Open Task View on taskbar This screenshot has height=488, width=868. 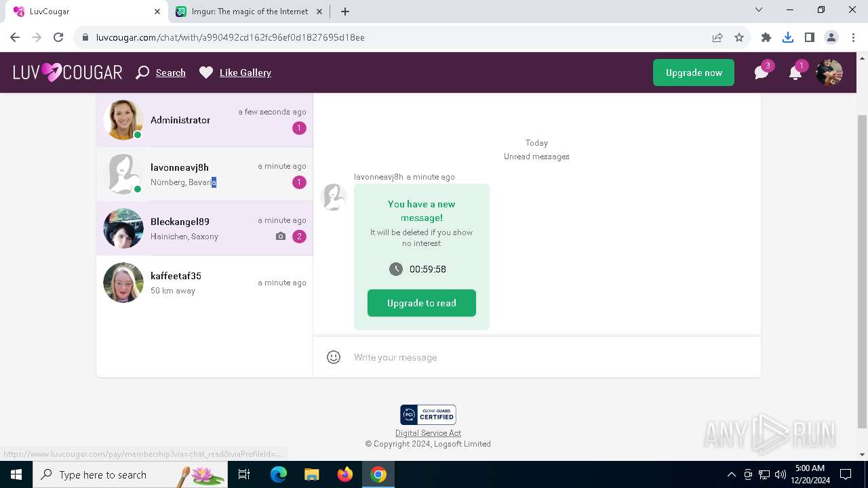pos(245,474)
